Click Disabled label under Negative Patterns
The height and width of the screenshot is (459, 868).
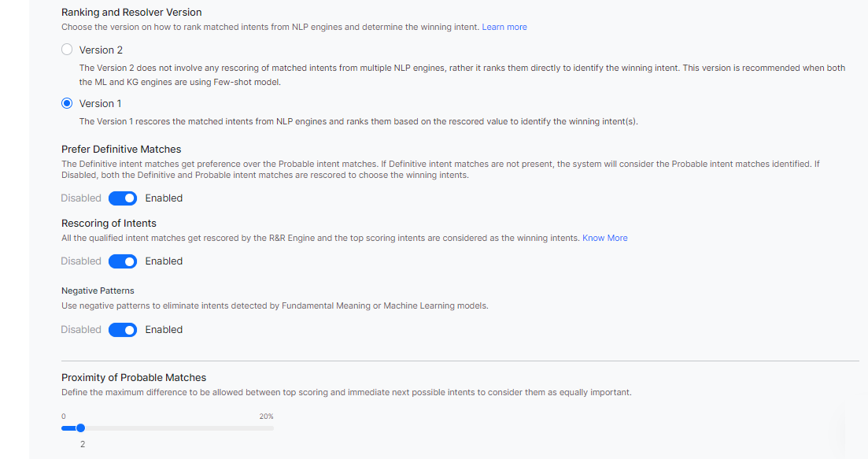pyautogui.click(x=81, y=330)
